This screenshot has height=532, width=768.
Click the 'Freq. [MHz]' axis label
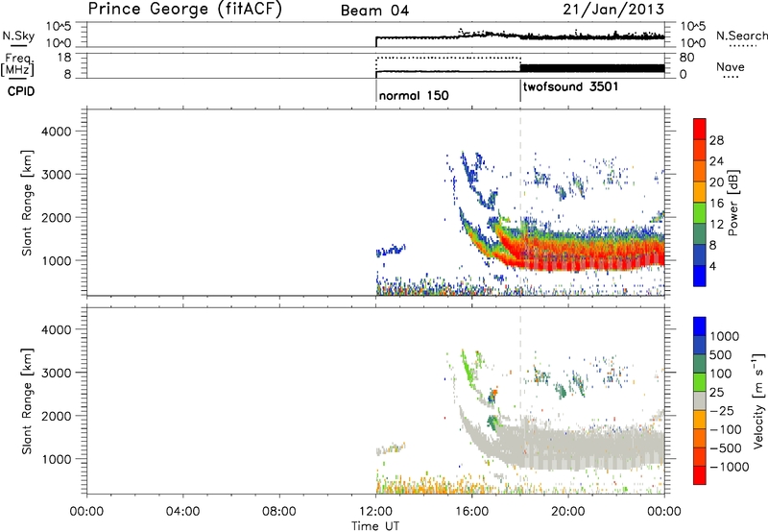[x=18, y=65]
